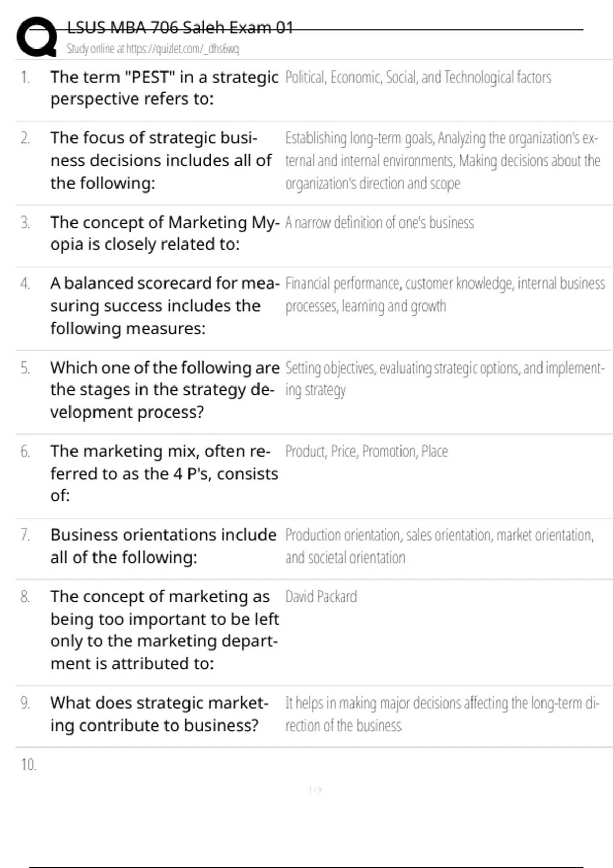This screenshot has width=613, height=868.
Task: Click the 'David Packard' answer
Action: (321, 597)
